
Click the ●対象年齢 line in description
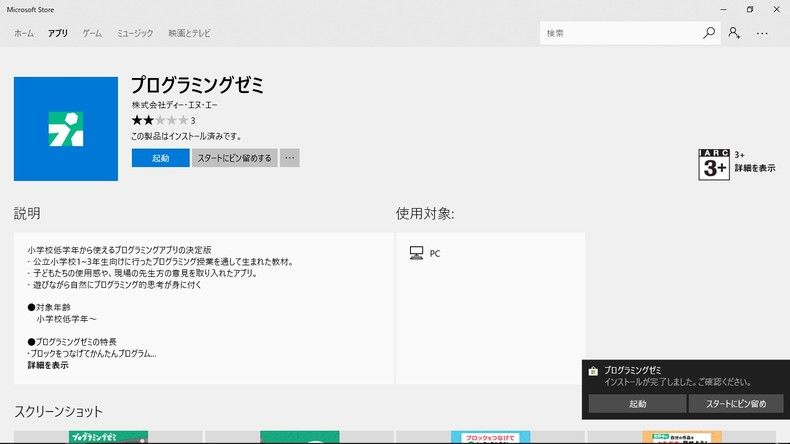[49, 307]
